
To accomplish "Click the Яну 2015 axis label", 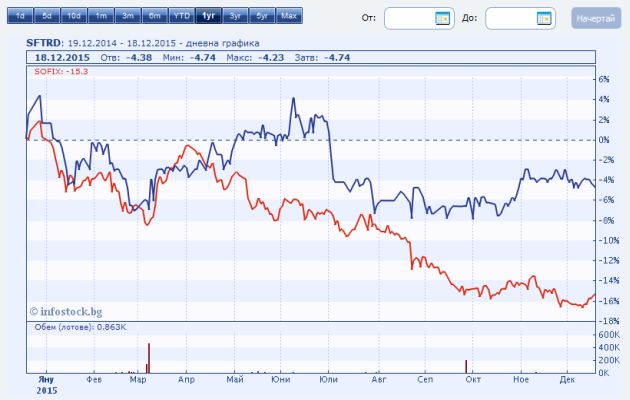I will pyautogui.click(x=47, y=385).
